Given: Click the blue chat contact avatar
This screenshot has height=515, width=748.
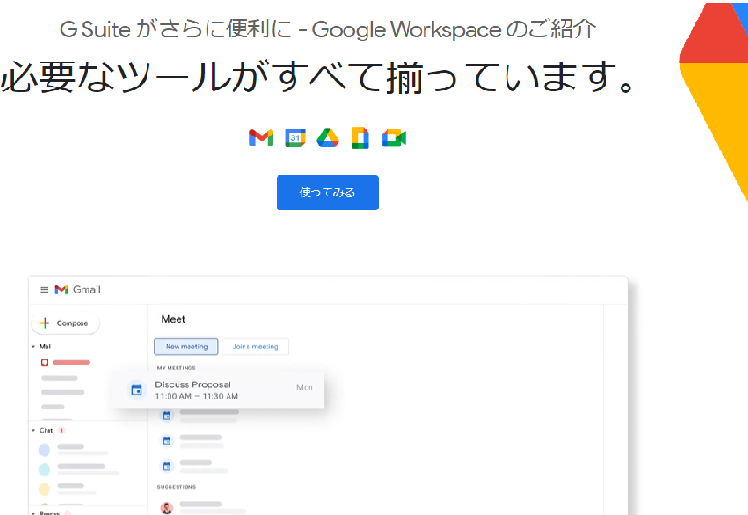Looking at the screenshot, I should tap(44, 450).
